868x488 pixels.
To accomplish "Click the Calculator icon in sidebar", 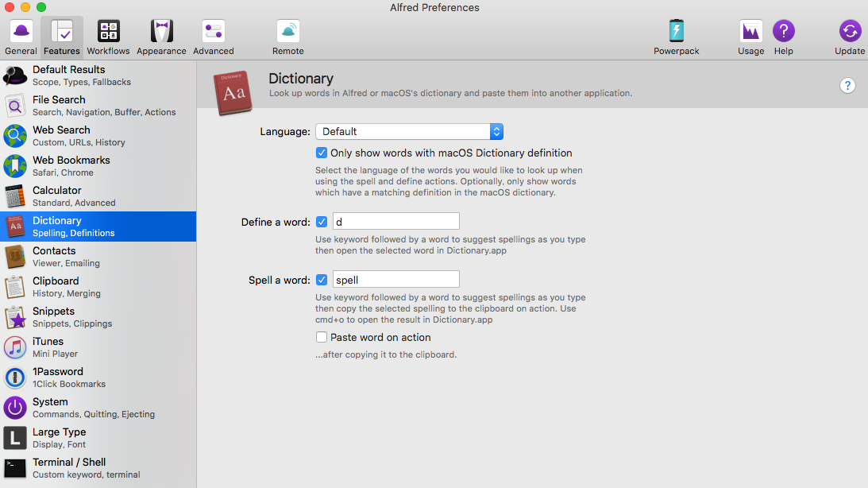I will tap(15, 196).
